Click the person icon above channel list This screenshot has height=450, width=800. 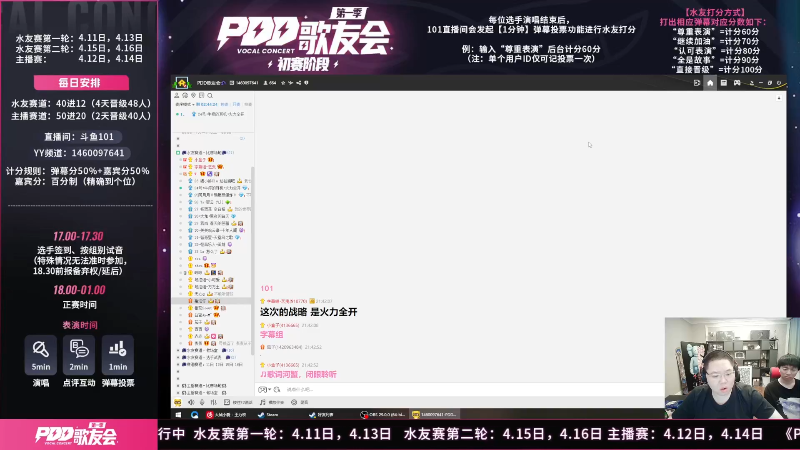pos(177,95)
